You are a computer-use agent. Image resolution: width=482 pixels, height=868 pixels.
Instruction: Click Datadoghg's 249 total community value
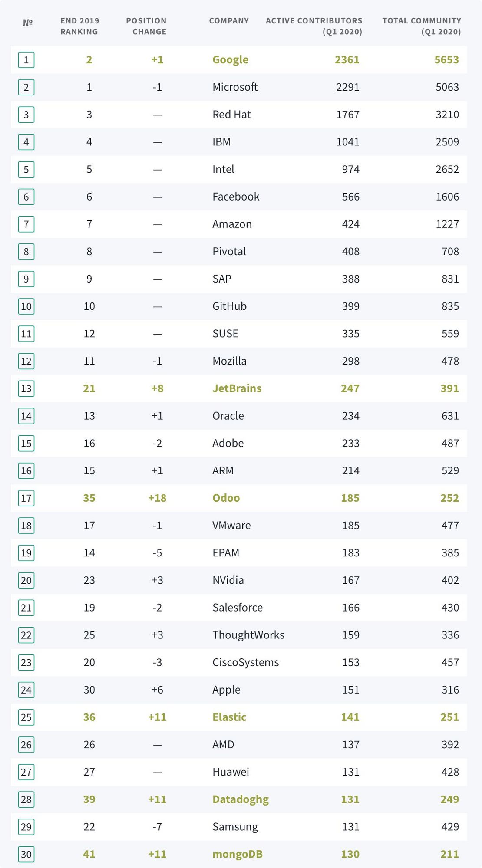click(x=449, y=799)
